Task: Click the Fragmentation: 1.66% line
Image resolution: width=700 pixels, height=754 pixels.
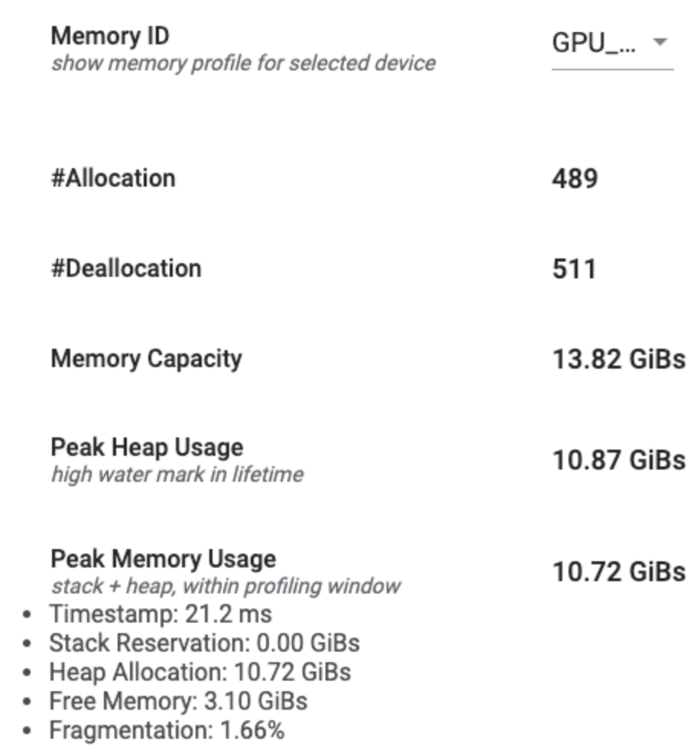Action: coord(167,730)
